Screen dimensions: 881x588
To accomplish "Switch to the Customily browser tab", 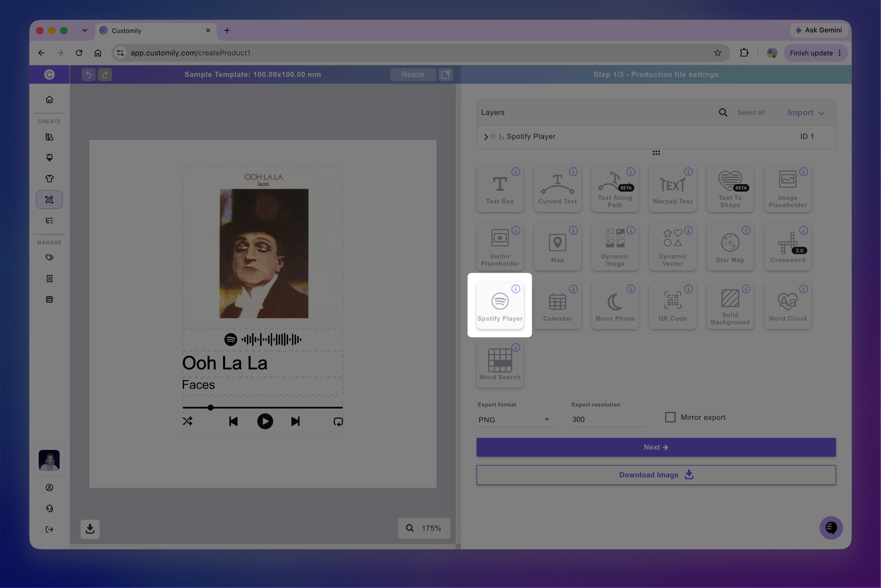I will [x=156, y=31].
